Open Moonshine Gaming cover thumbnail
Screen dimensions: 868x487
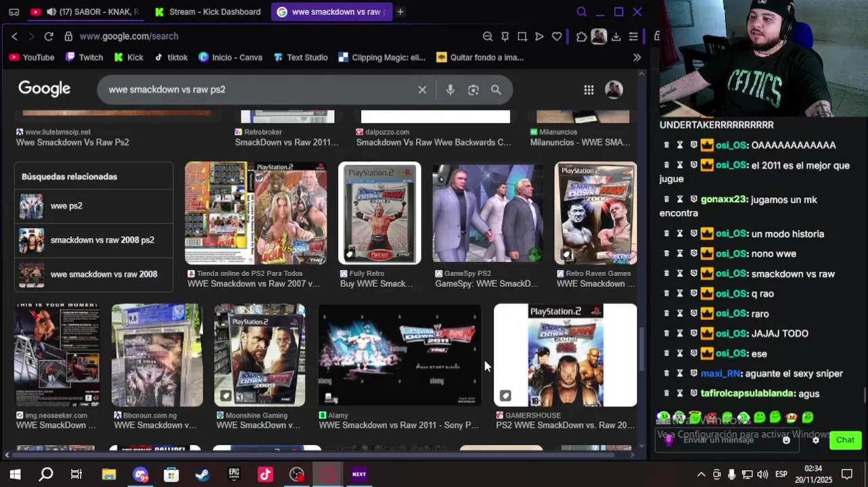pyautogui.click(x=260, y=355)
